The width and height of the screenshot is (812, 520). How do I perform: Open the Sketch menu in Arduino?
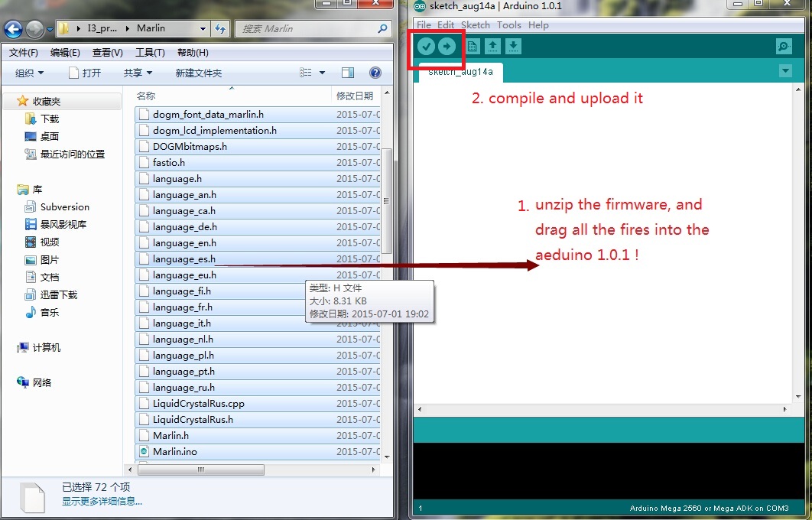point(475,25)
